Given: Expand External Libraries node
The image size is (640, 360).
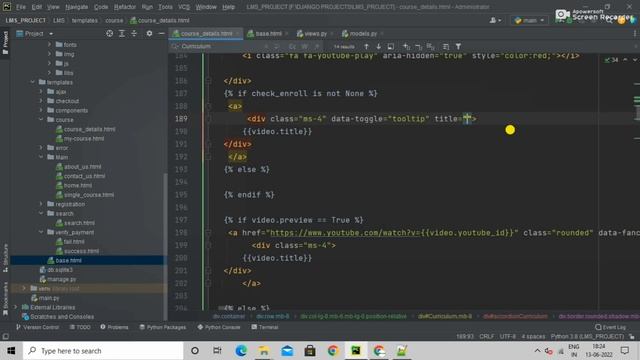Looking at the screenshot, I should (x=16, y=307).
